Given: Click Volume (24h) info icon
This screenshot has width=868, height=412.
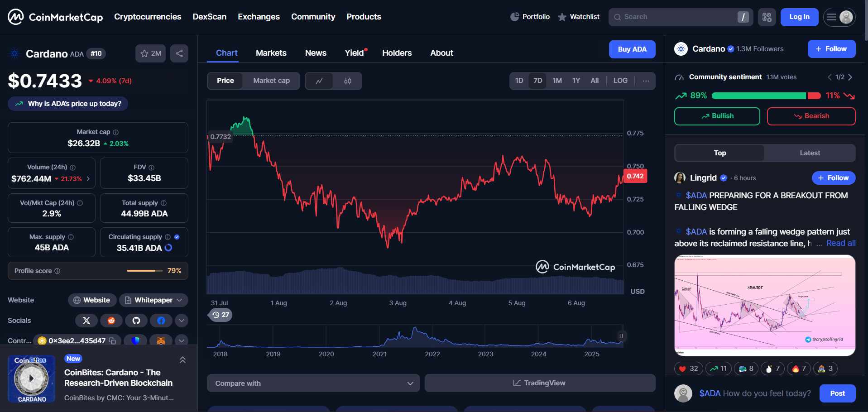Looking at the screenshot, I should 72,168.
